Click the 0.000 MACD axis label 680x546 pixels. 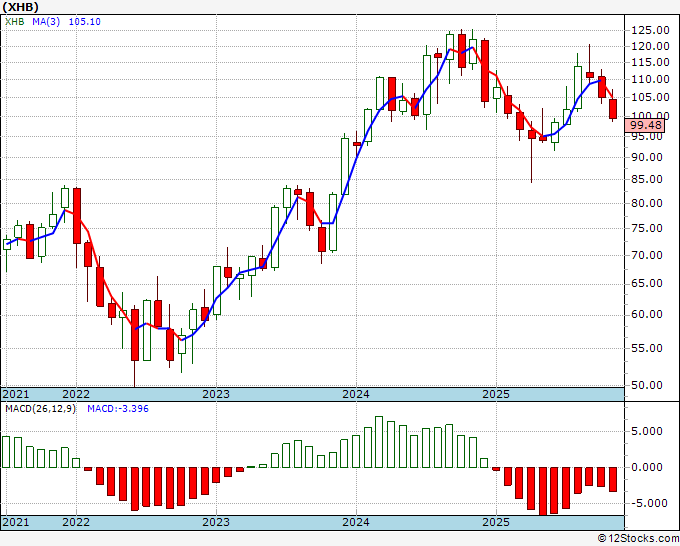click(x=647, y=468)
